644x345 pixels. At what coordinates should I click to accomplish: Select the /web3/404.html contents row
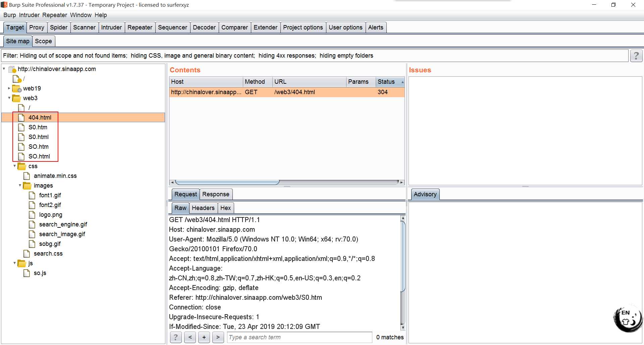click(287, 92)
